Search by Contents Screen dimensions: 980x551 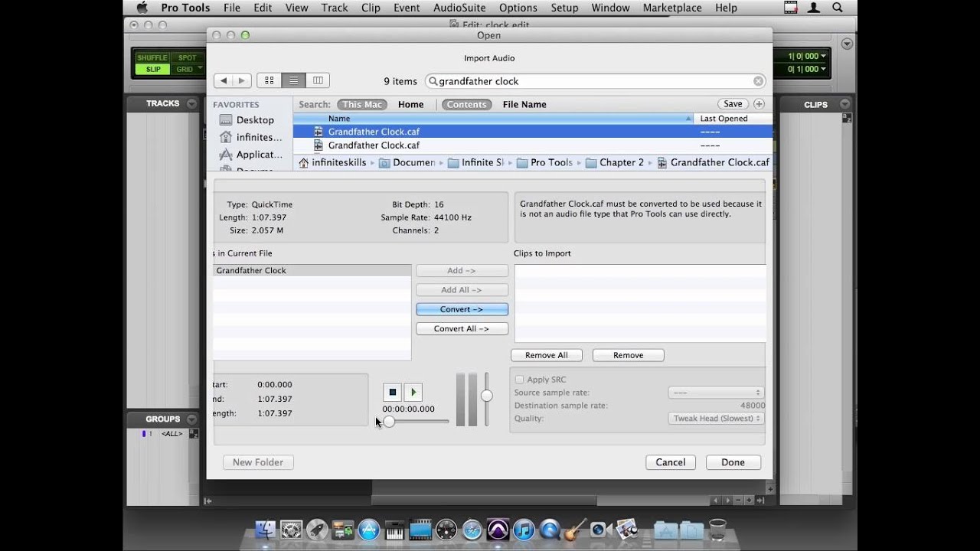pos(466,104)
